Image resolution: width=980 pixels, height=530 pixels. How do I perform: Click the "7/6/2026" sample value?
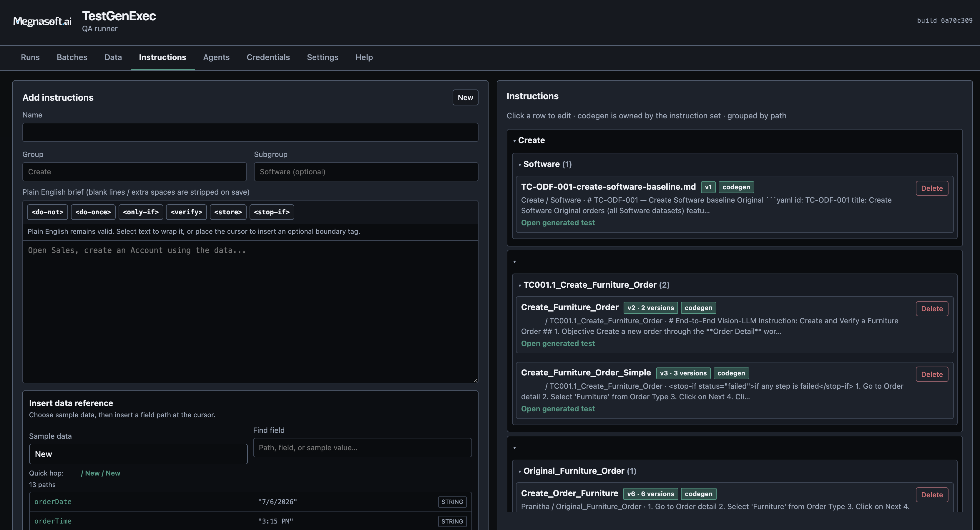click(x=277, y=502)
